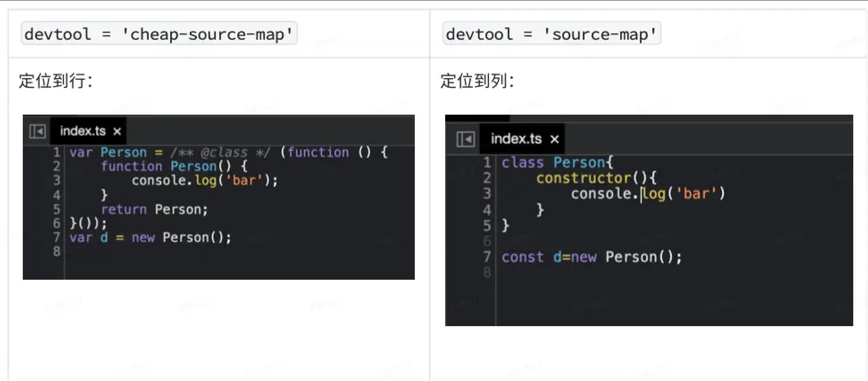Click line number 7 in right code panel
This screenshot has width=868, height=381.
487,257
